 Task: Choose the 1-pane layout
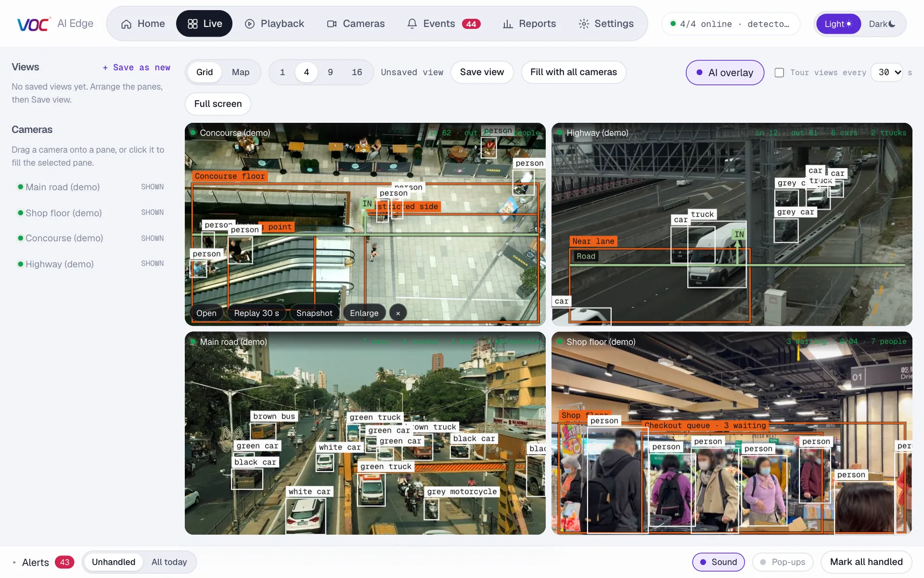282,72
